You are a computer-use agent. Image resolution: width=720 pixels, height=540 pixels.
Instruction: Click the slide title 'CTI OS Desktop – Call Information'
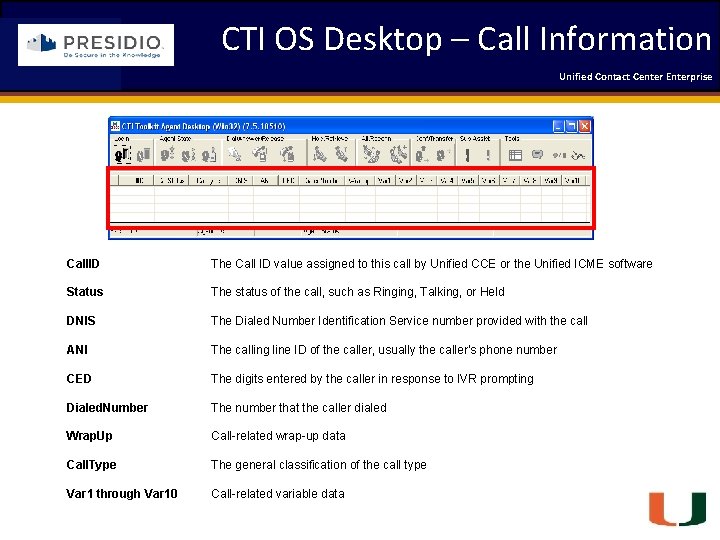click(x=467, y=39)
